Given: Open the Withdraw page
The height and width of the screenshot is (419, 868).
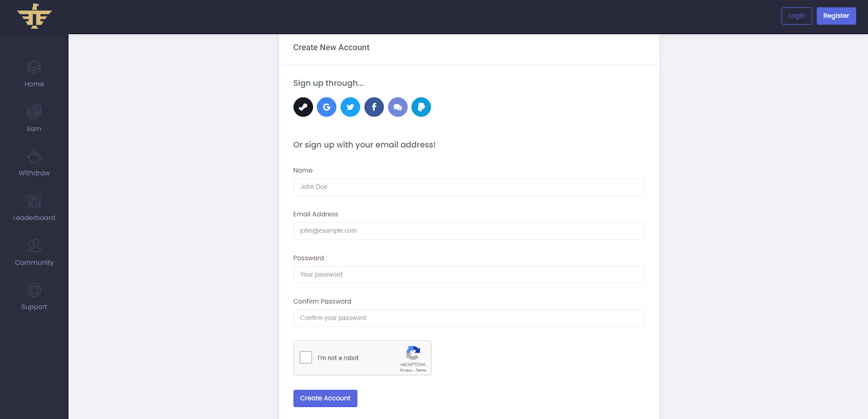Looking at the screenshot, I should tap(34, 163).
